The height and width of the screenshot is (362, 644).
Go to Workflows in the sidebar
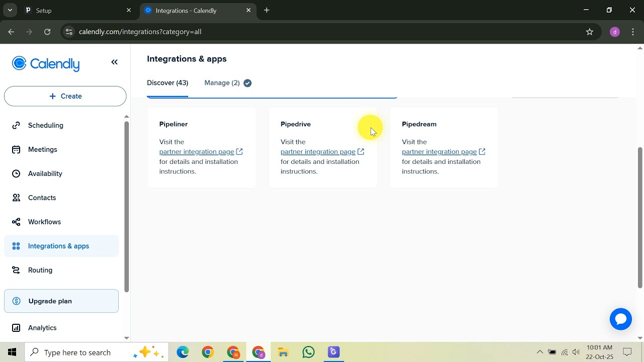(x=61, y=222)
